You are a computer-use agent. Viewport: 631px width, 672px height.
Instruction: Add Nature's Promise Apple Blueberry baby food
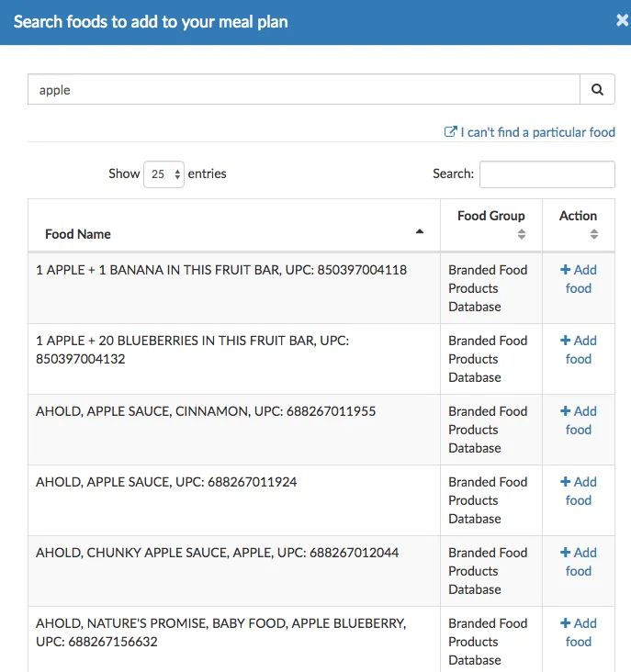pos(579,633)
